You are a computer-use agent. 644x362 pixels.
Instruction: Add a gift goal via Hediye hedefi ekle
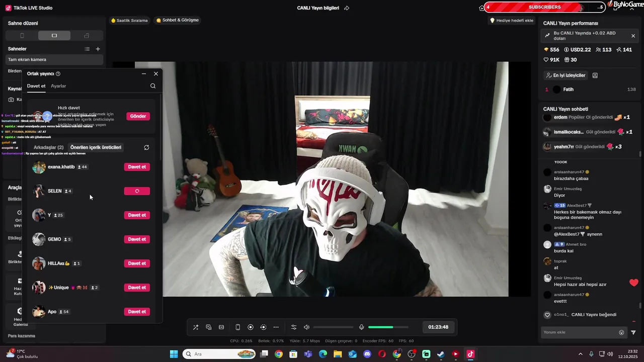click(x=512, y=21)
